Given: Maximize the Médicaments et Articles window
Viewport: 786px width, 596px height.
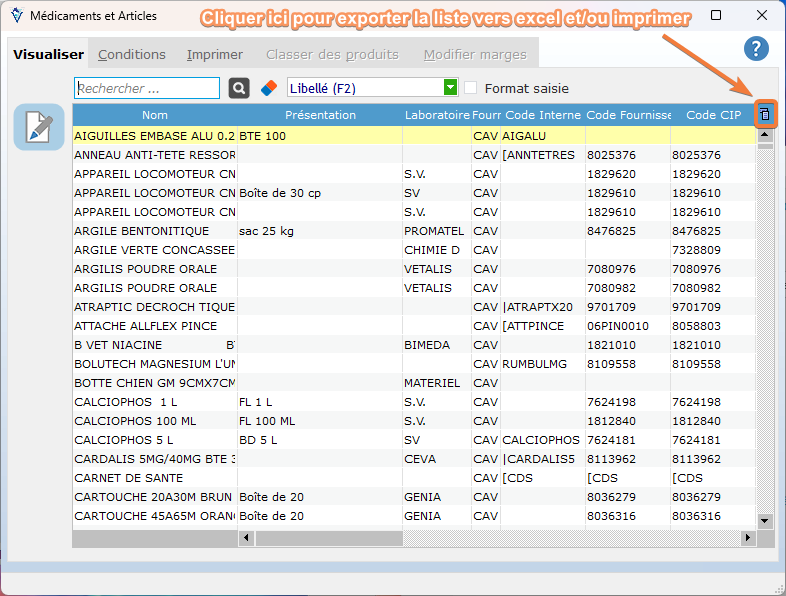Looking at the screenshot, I should pos(716,16).
